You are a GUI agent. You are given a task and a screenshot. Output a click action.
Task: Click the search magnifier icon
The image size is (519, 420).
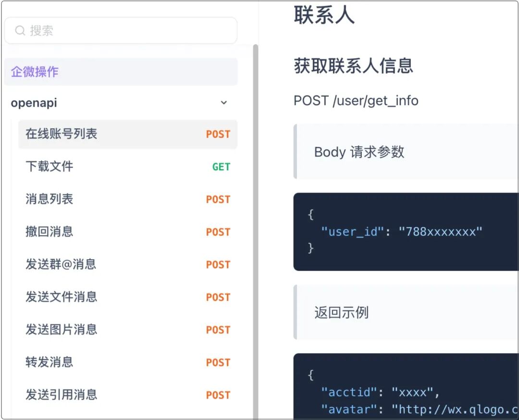(x=20, y=30)
